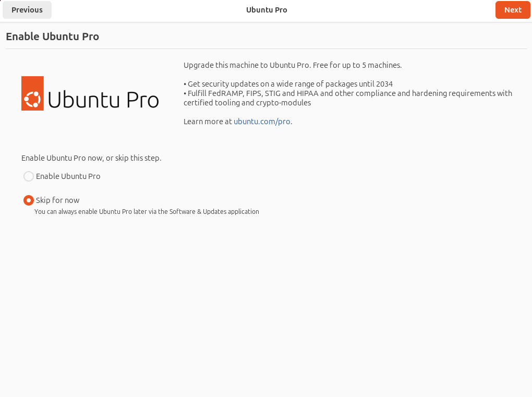
Task: Click the "Upgrade this machine to Ubuntu Pro" sentence
Action: click(247, 65)
